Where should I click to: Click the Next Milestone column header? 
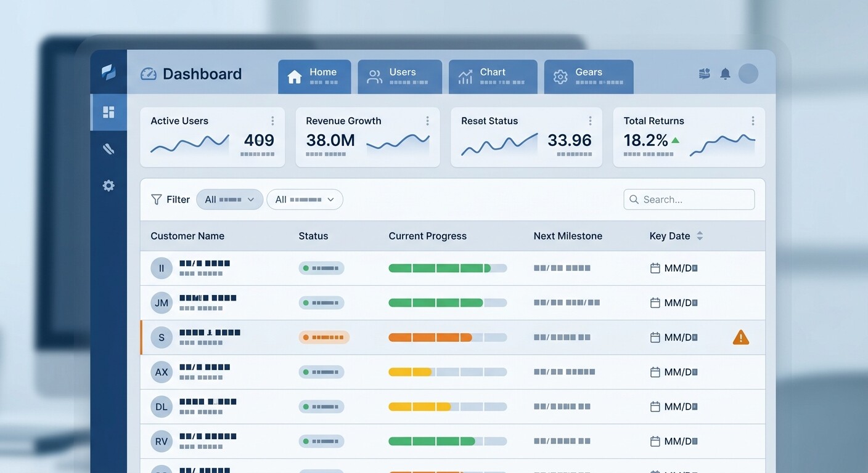pos(568,236)
